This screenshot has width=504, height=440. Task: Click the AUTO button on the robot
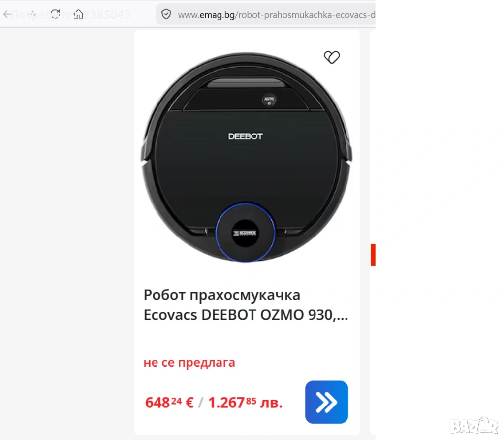tap(269, 100)
